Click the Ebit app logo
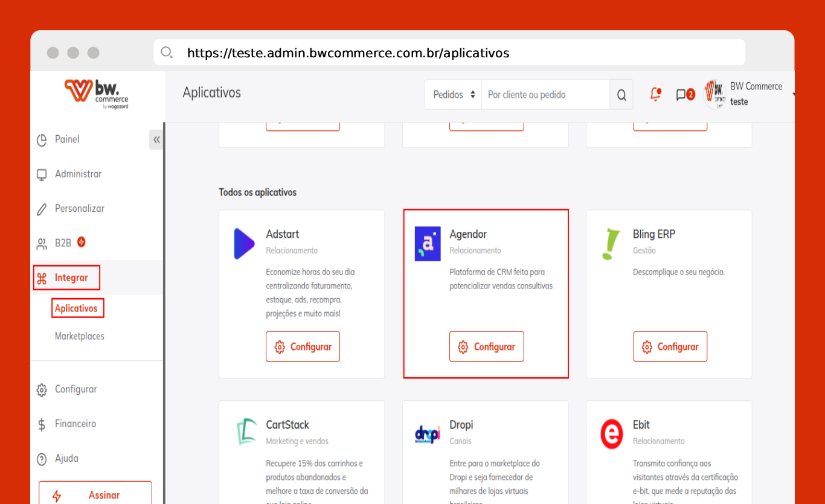Screen dimensions: 825x504 pos(611,434)
